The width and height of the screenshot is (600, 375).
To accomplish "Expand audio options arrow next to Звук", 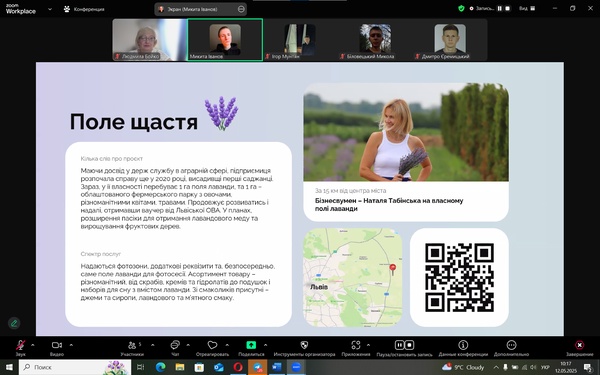I will (x=33, y=345).
